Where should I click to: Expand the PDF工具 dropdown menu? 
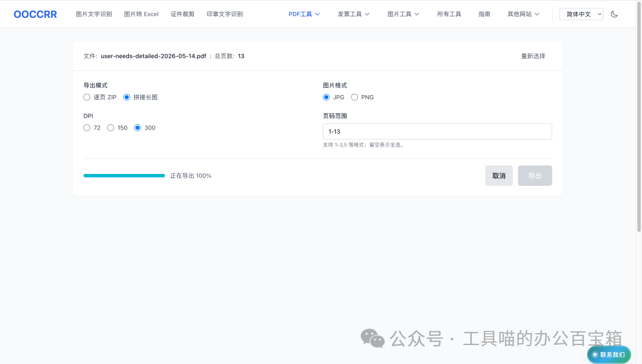coord(304,14)
